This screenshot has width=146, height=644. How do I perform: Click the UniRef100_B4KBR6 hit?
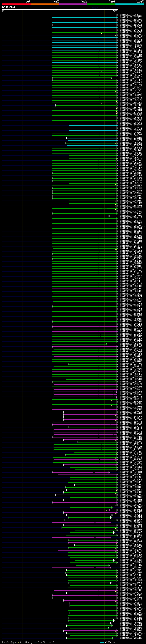pyautogui.click(x=131, y=500)
